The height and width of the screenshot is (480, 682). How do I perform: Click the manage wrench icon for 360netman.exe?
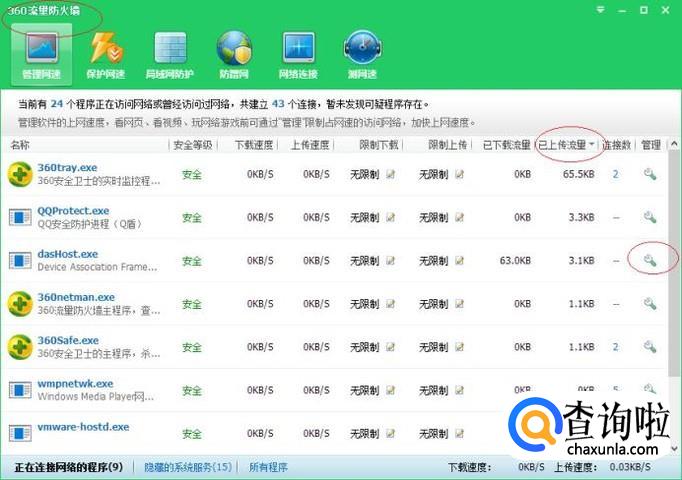click(x=650, y=303)
